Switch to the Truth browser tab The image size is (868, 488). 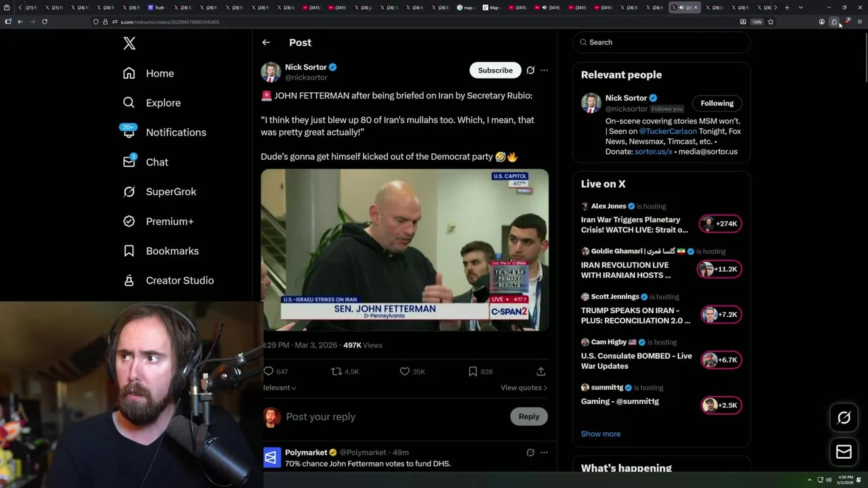(156, 7)
